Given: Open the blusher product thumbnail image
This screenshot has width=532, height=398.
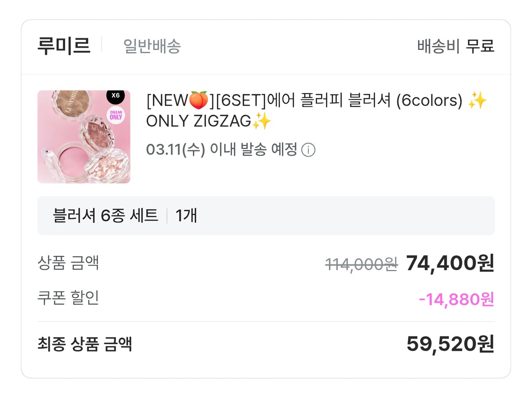Looking at the screenshot, I should click(x=84, y=137).
